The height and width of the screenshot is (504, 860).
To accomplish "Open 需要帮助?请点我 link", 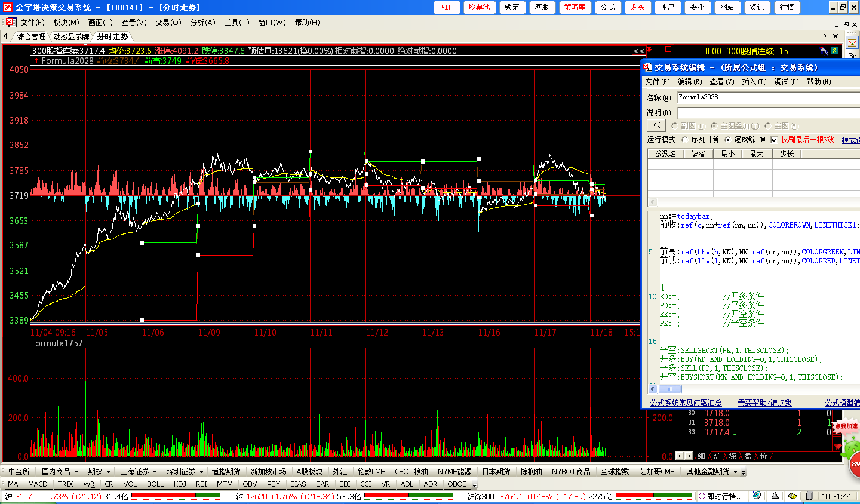I will (764, 403).
